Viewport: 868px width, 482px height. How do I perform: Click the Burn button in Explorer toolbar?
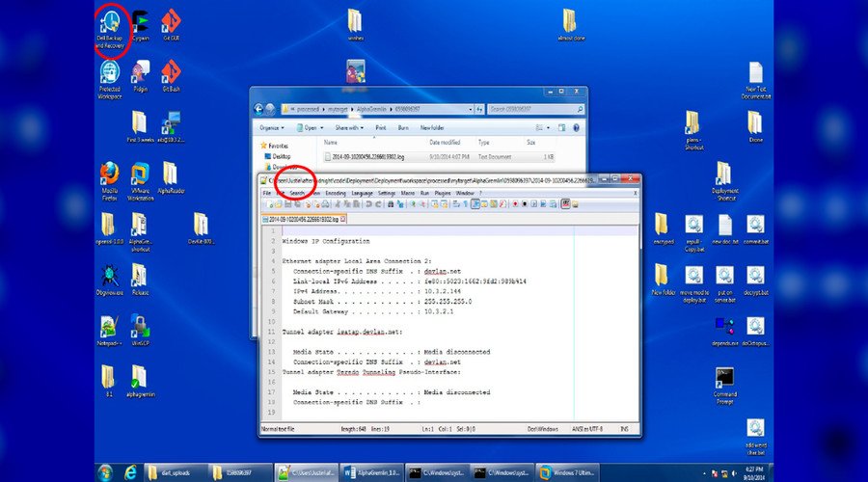tap(403, 127)
